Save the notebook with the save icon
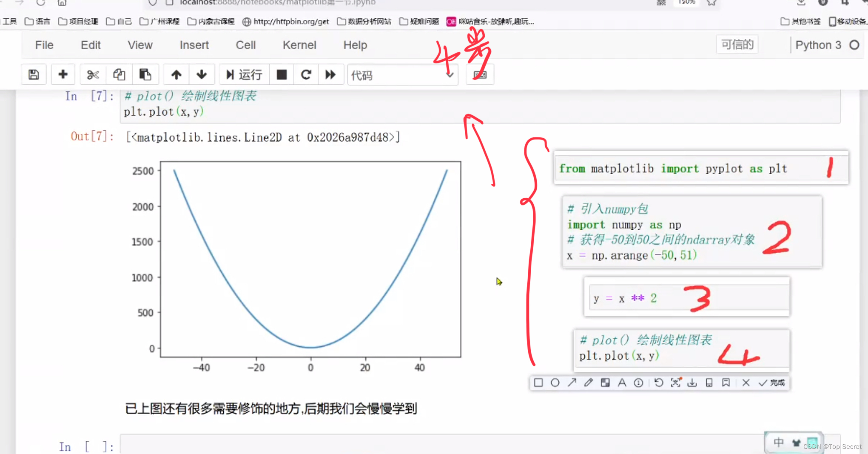Screen dimensions: 868x454 (x=34, y=74)
